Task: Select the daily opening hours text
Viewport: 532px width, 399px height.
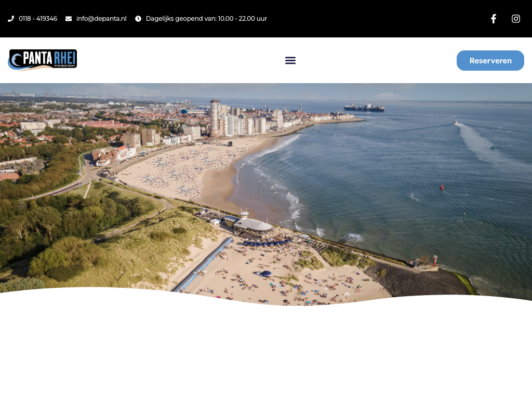Action: (206, 19)
